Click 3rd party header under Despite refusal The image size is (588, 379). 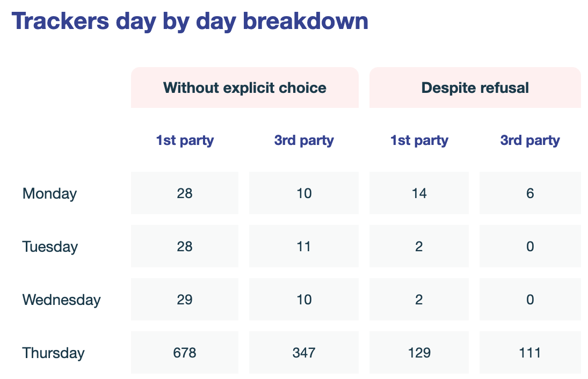(530, 141)
